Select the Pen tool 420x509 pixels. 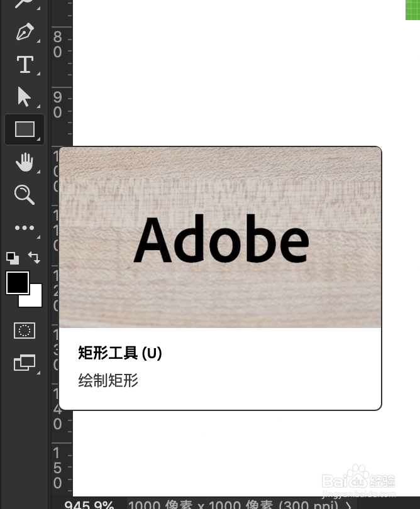click(25, 32)
